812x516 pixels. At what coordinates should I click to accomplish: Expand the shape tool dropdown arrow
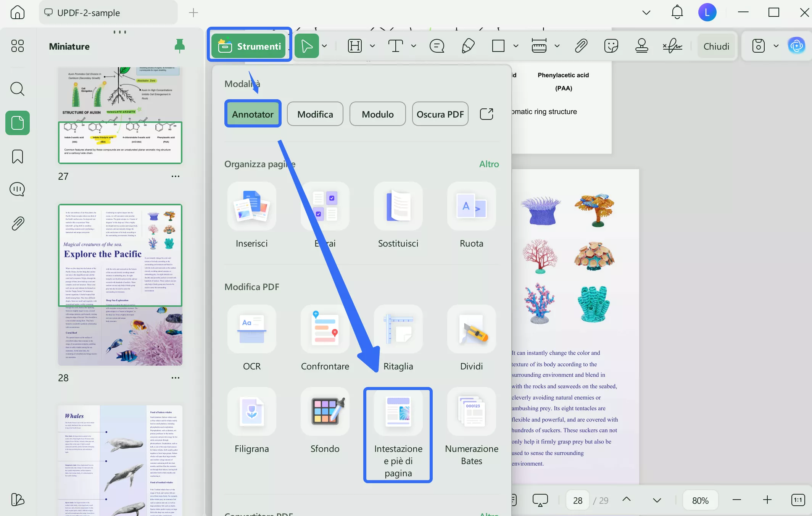pyautogui.click(x=516, y=46)
